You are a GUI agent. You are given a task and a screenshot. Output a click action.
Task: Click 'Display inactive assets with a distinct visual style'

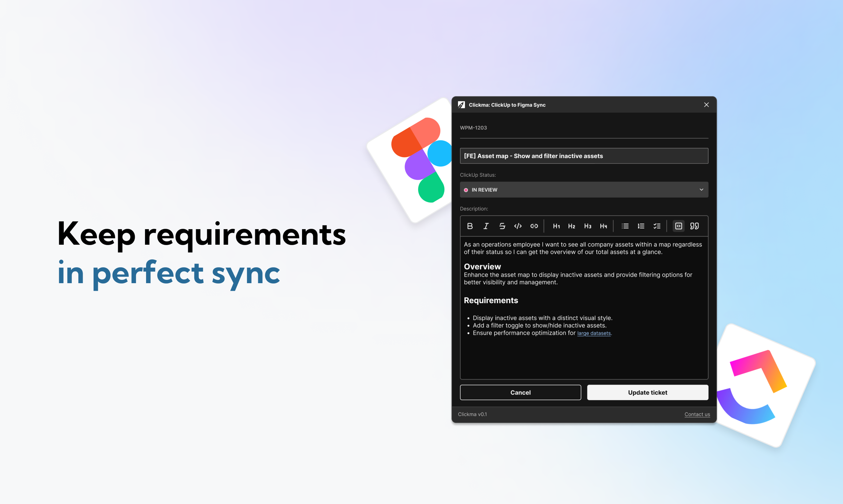point(543,318)
